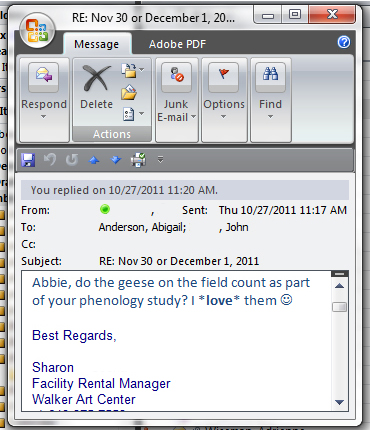Open the Adobe PDF tab
The width and height of the screenshot is (370, 430).
click(x=177, y=44)
